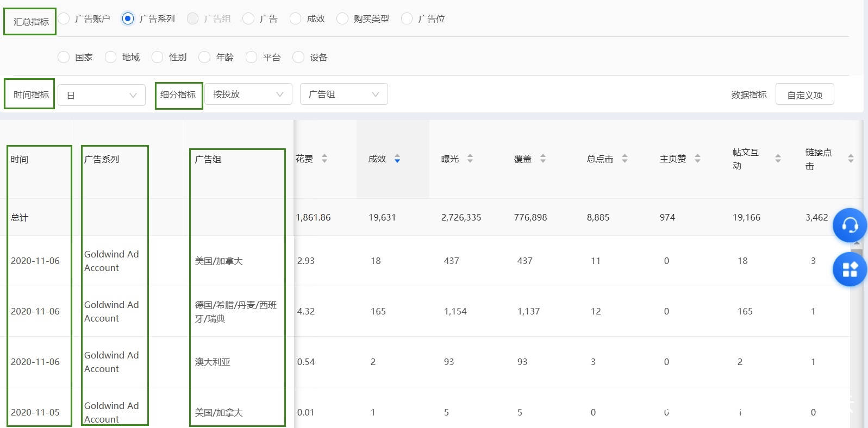Viewport: 868px width, 428px height.
Task: Select 广告账户 radio option
Action: (64, 19)
